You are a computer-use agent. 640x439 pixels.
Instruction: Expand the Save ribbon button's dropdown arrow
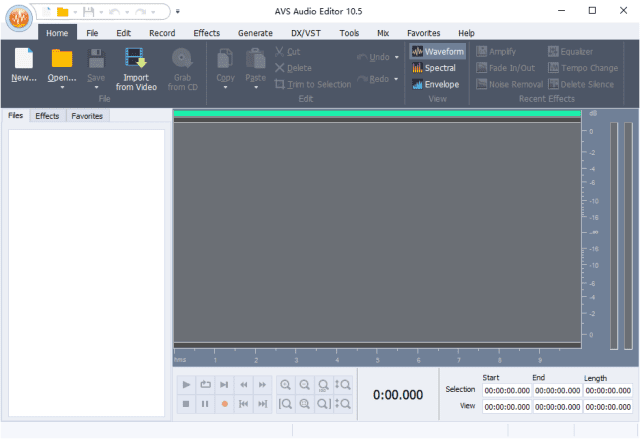pyautogui.click(x=96, y=87)
